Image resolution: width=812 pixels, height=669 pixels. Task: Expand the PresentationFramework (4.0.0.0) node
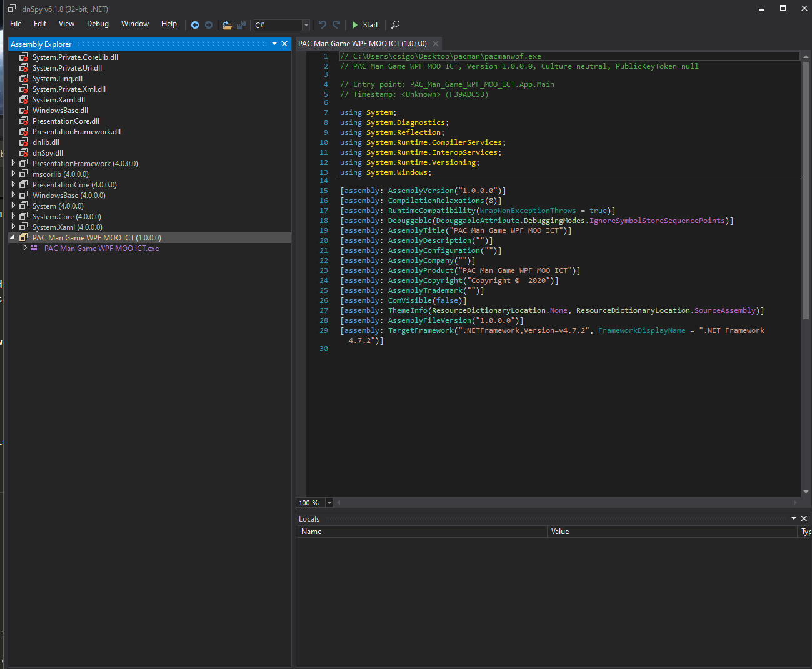13,163
